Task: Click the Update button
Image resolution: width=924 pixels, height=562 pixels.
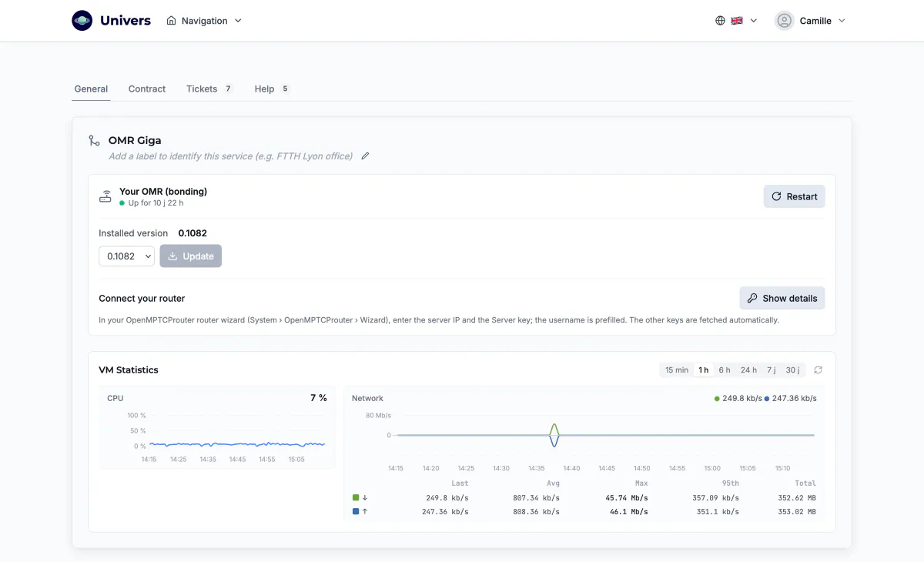Action: point(191,256)
